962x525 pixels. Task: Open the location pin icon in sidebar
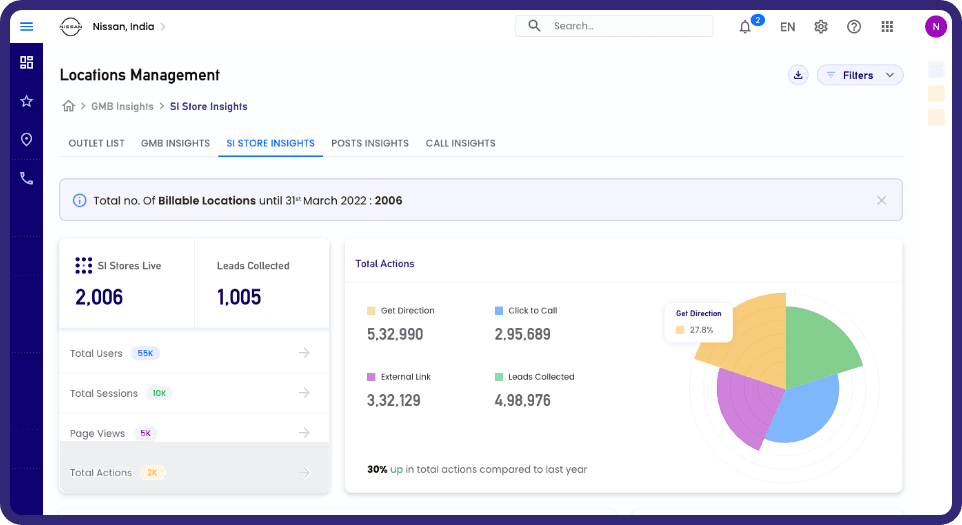[x=26, y=140]
